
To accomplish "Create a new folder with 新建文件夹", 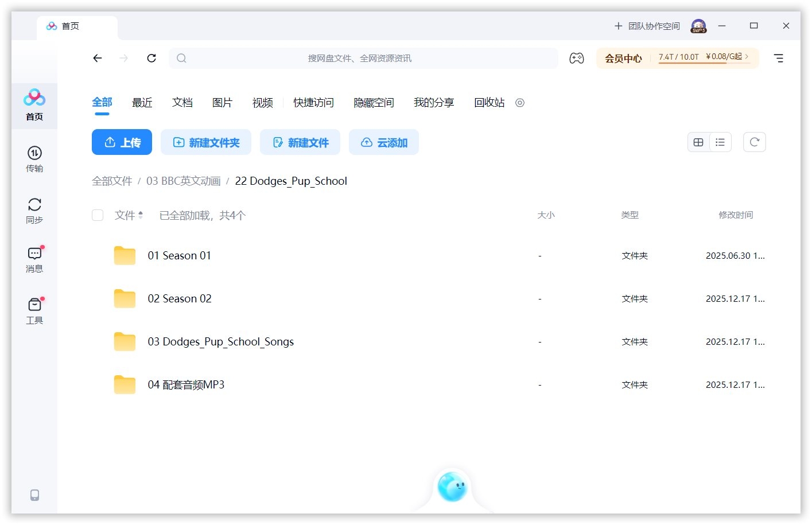I will [x=205, y=142].
